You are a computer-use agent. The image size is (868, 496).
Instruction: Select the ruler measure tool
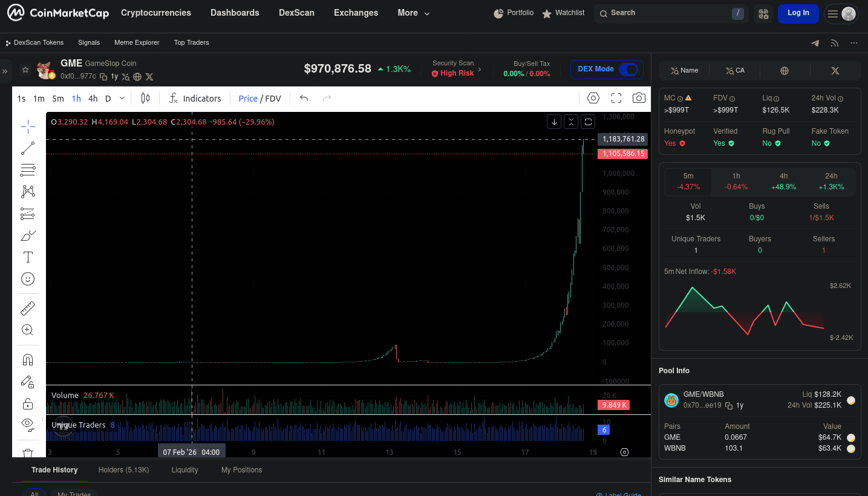click(28, 308)
